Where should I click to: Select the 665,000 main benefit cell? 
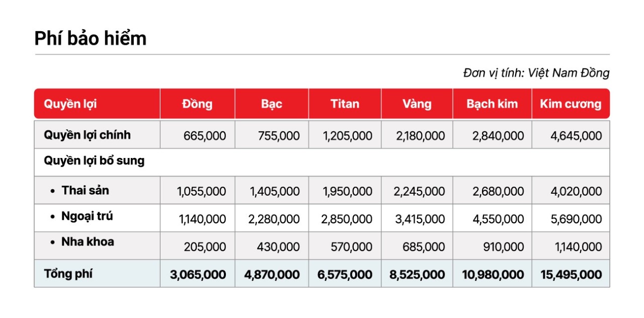[x=205, y=136]
